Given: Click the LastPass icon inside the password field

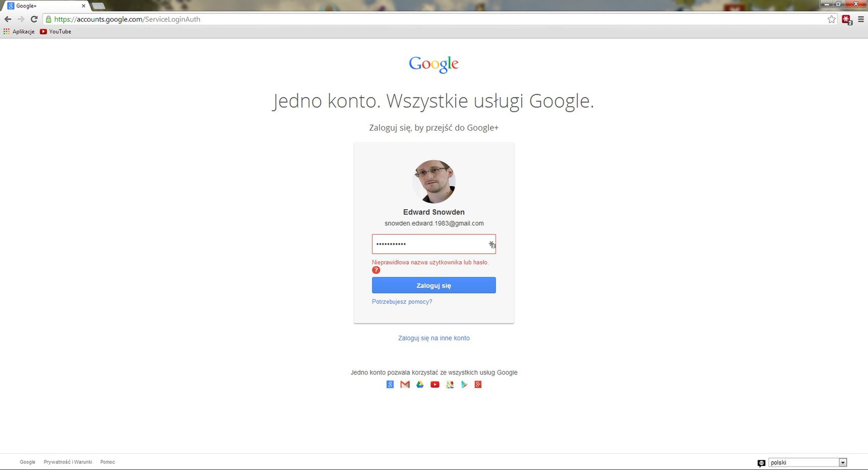Looking at the screenshot, I should click(x=492, y=245).
